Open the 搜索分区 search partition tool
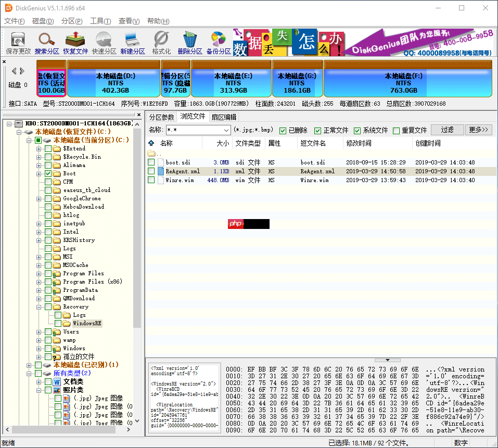Viewport: 498px width, 448px height. [x=47, y=42]
